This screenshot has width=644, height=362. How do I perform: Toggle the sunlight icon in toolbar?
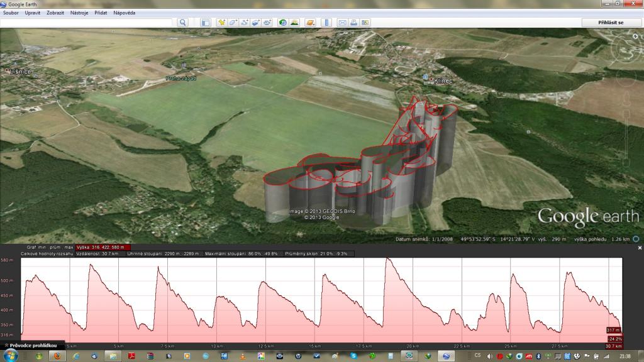click(294, 23)
